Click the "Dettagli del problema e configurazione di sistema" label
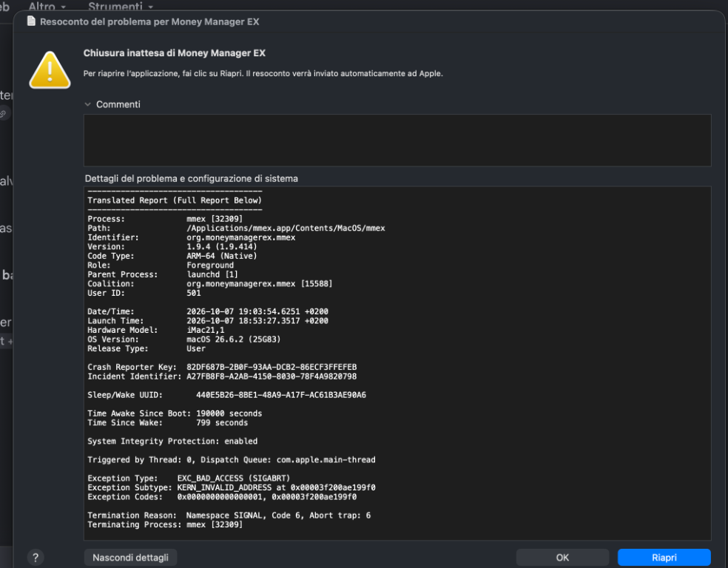728x568 pixels. (192, 179)
